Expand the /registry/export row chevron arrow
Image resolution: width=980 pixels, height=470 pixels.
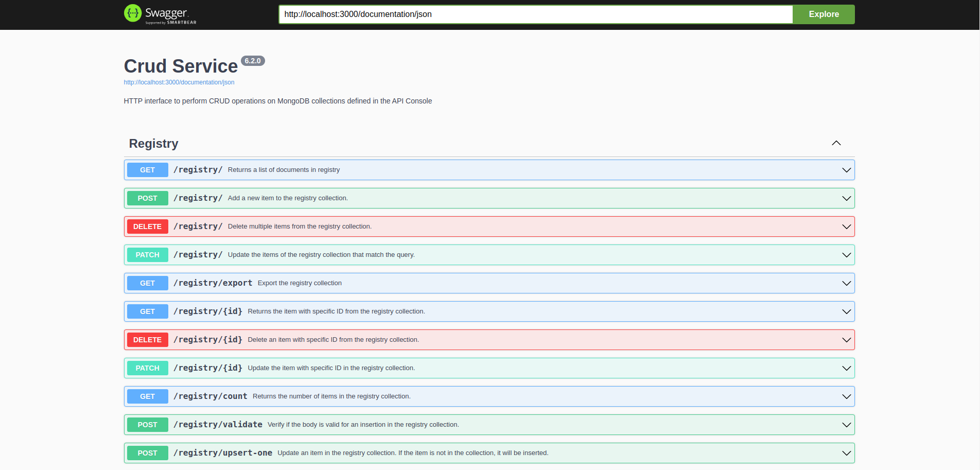[846, 283]
